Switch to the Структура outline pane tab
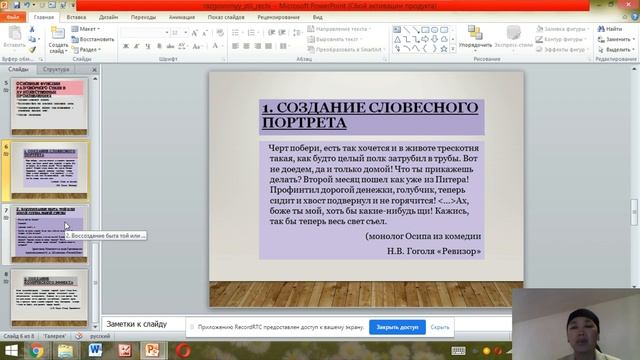 click(x=56, y=69)
